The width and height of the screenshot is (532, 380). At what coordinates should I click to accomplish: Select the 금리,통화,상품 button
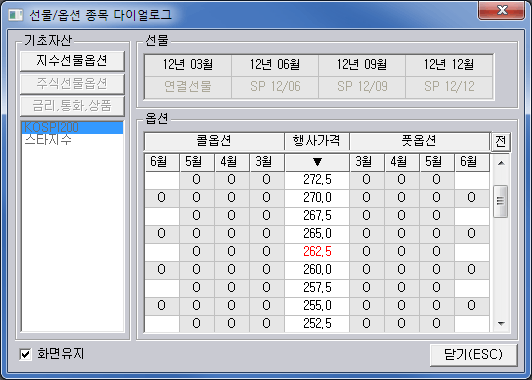click(72, 106)
